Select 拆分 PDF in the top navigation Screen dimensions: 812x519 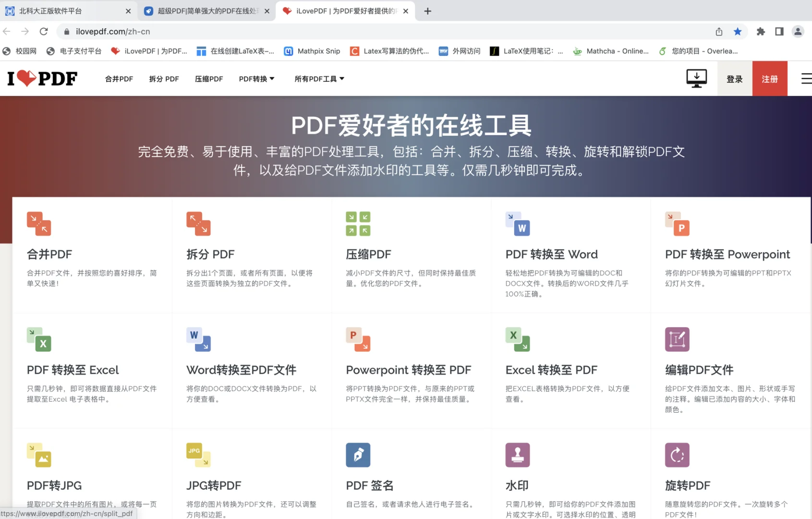click(x=164, y=79)
